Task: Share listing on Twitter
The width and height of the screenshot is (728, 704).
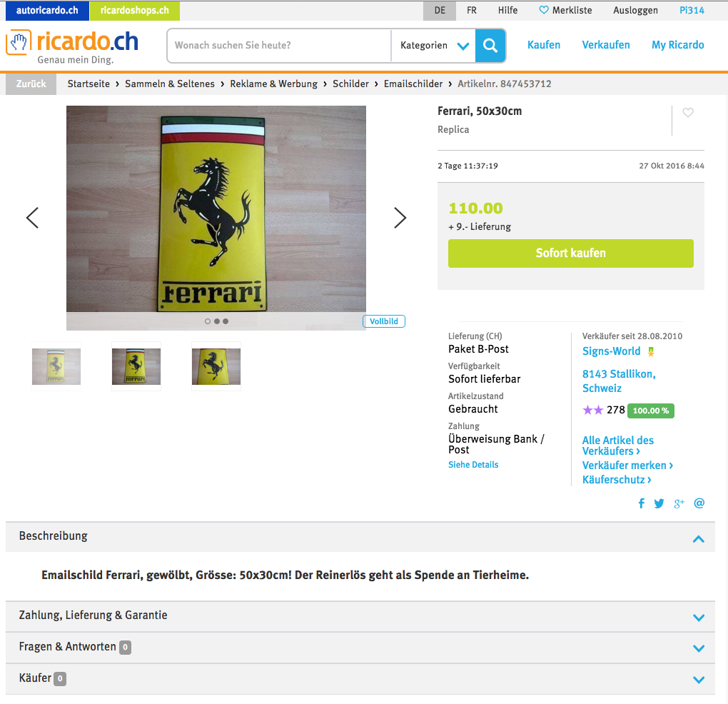Action: click(x=659, y=503)
